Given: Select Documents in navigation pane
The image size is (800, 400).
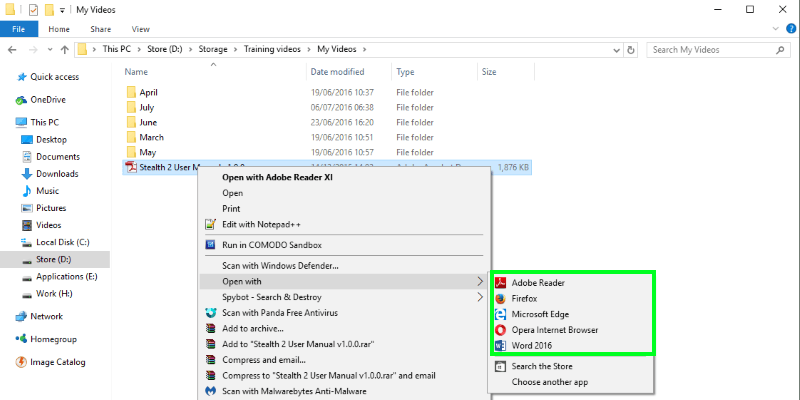Looking at the screenshot, I should pos(58,157).
